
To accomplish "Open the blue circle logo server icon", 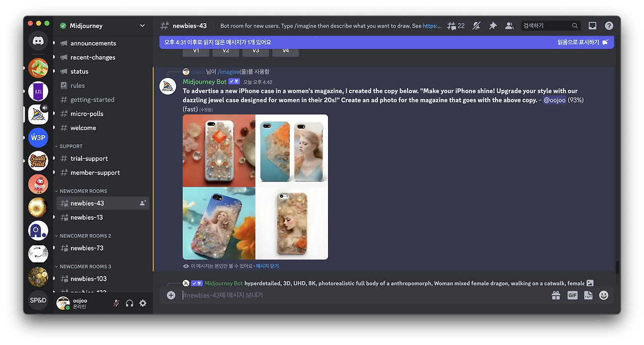I will coord(38,230).
